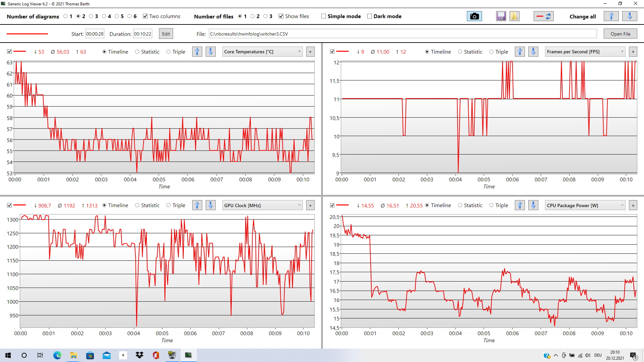Click down arrow beside CPU Package Power diagram
Viewport: 644px width, 362px height.
point(533,205)
